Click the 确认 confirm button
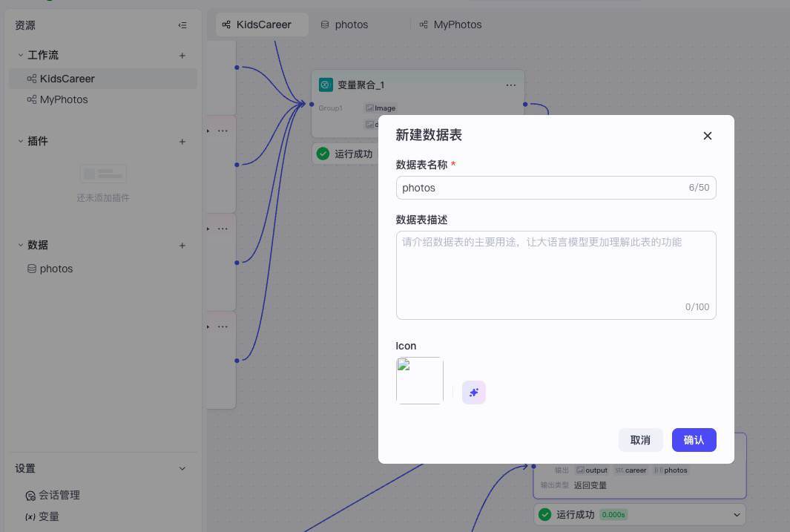The height and width of the screenshot is (532, 790). (694, 439)
